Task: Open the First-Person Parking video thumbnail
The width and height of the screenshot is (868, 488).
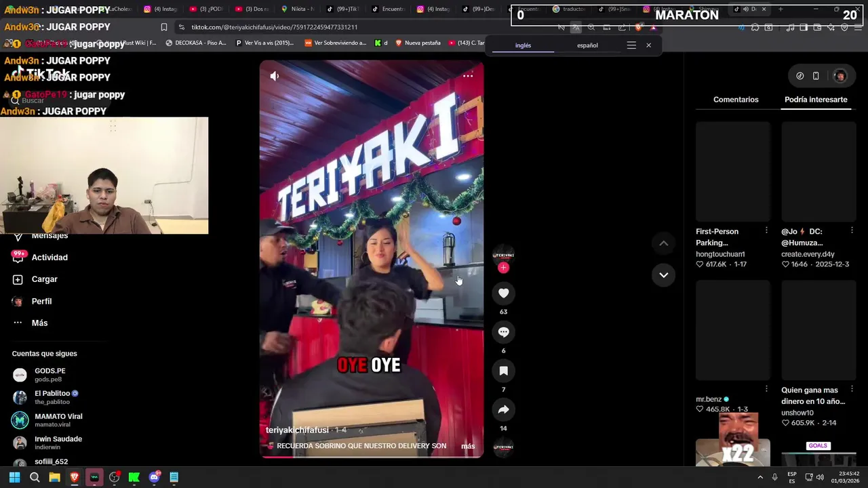Action: [x=733, y=172]
